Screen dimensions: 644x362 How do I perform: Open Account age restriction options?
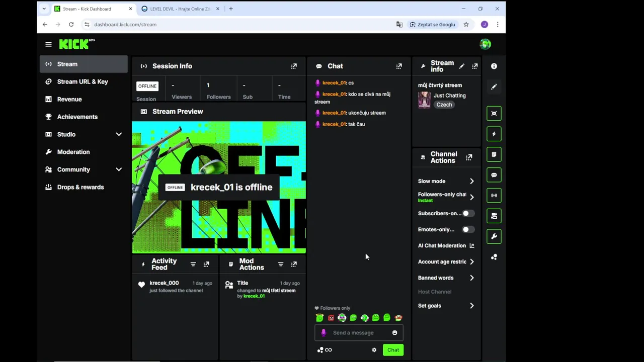[446, 261]
